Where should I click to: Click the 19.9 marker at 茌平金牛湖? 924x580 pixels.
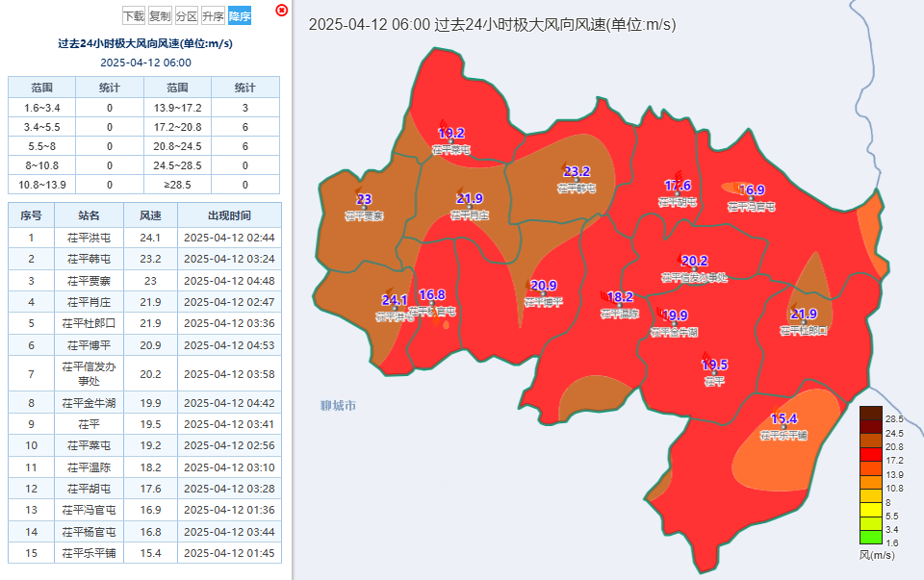pyautogui.click(x=677, y=314)
